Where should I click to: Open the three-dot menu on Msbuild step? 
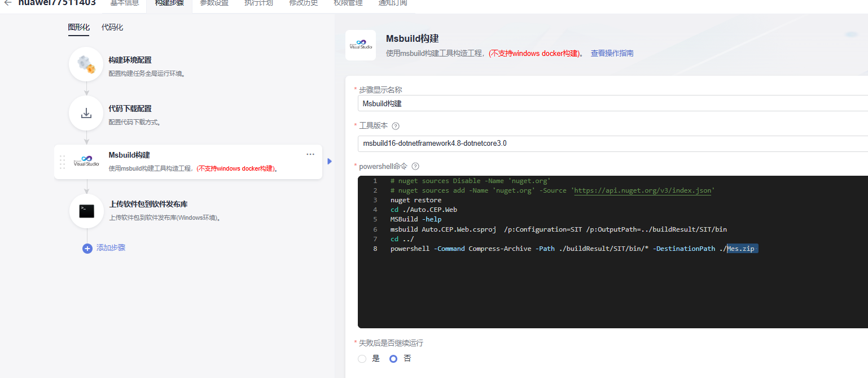[310, 154]
